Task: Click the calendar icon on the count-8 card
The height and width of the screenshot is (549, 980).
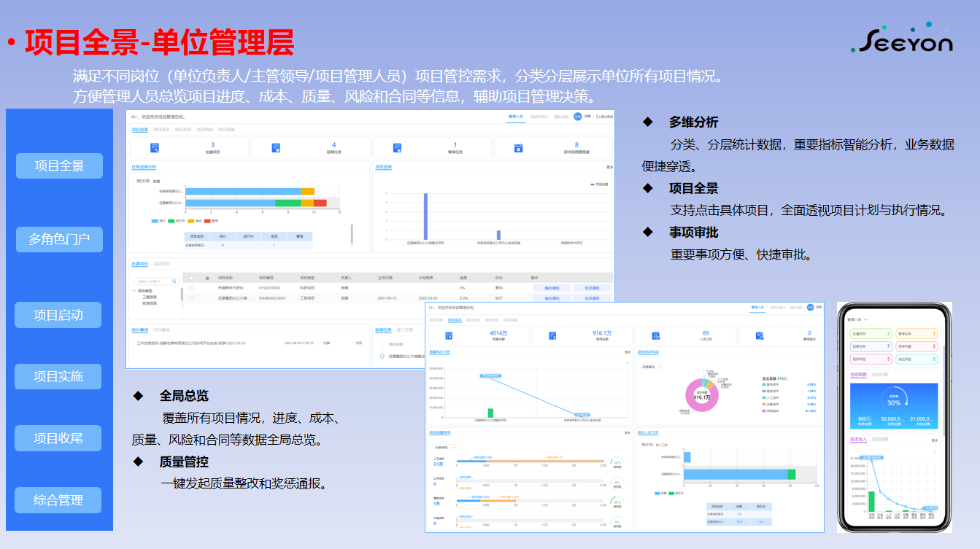Action: (518, 148)
